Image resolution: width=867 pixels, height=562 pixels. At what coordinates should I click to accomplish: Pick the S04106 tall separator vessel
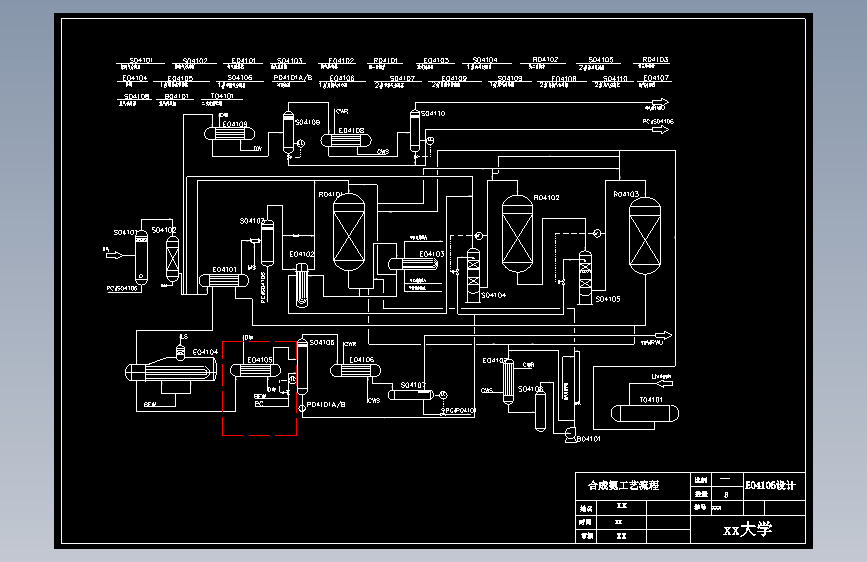pos(302,366)
